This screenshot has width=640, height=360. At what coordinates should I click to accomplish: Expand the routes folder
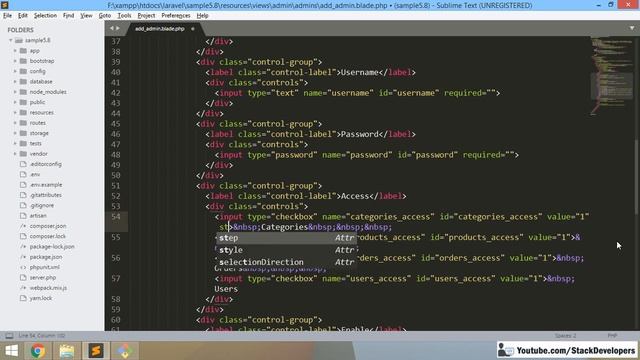pyautogui.click(x=15, y=122)
